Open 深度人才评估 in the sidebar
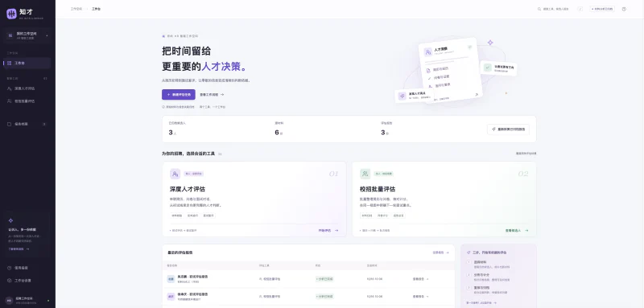644x308 pixels. 27,88
